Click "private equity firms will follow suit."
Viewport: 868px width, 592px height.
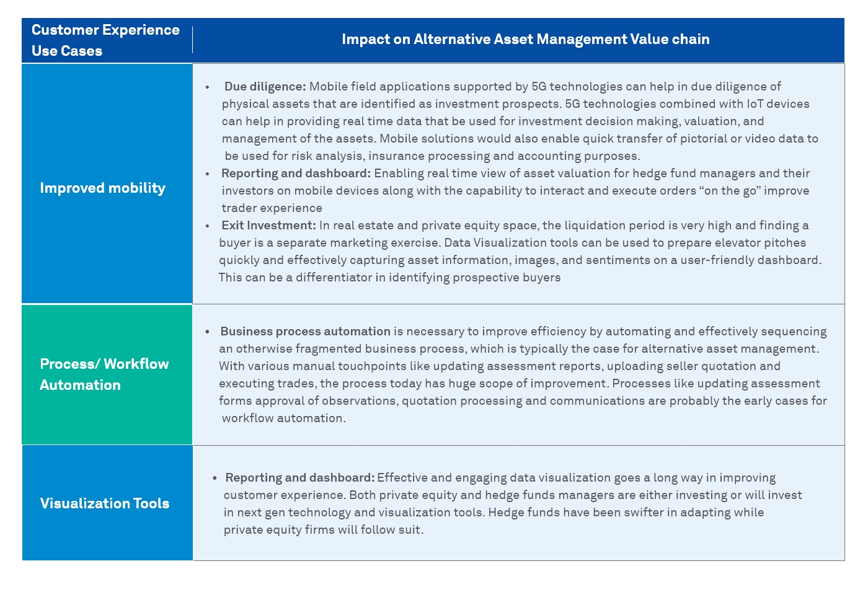pos(324,530)
